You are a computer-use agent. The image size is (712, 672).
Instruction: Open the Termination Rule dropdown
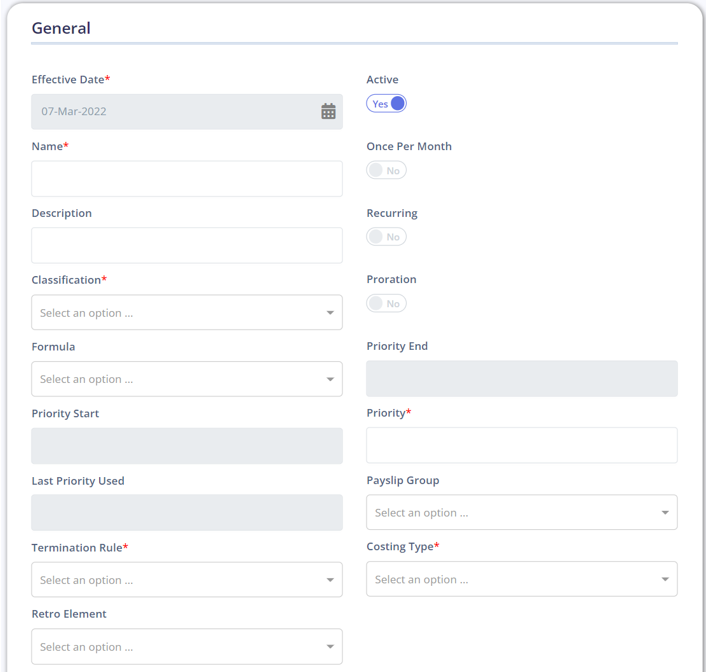click(x=187, y=579)
